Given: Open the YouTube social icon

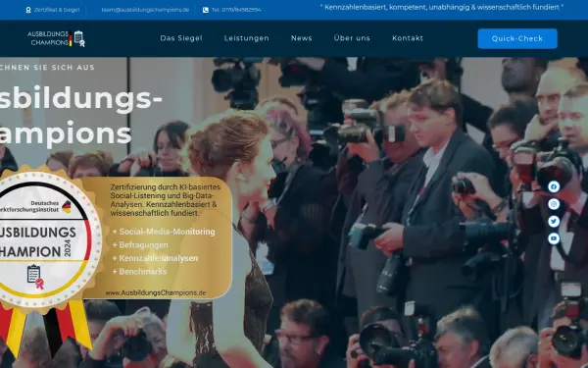Looking at the screenshot, I should tap(554, 238).
